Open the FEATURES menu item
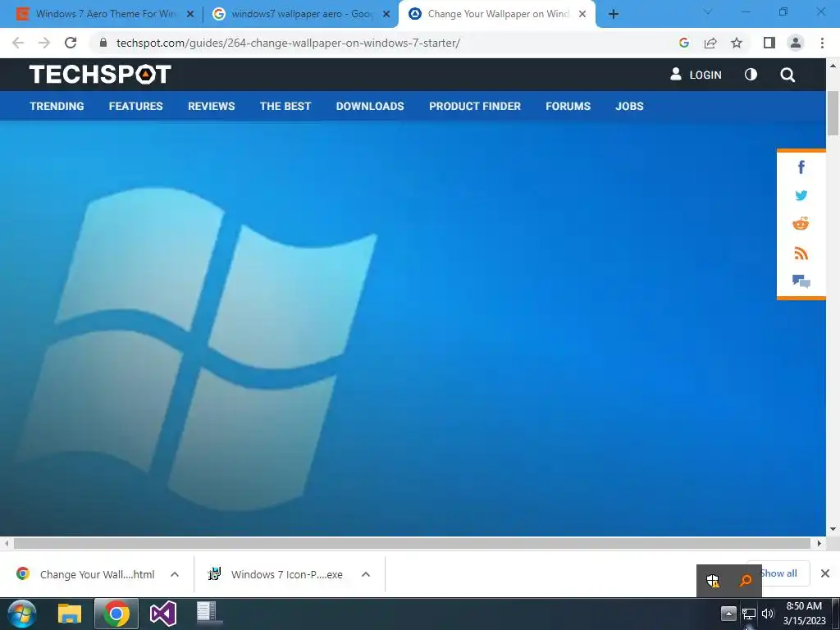840x630 pixels. coord(135,106)
